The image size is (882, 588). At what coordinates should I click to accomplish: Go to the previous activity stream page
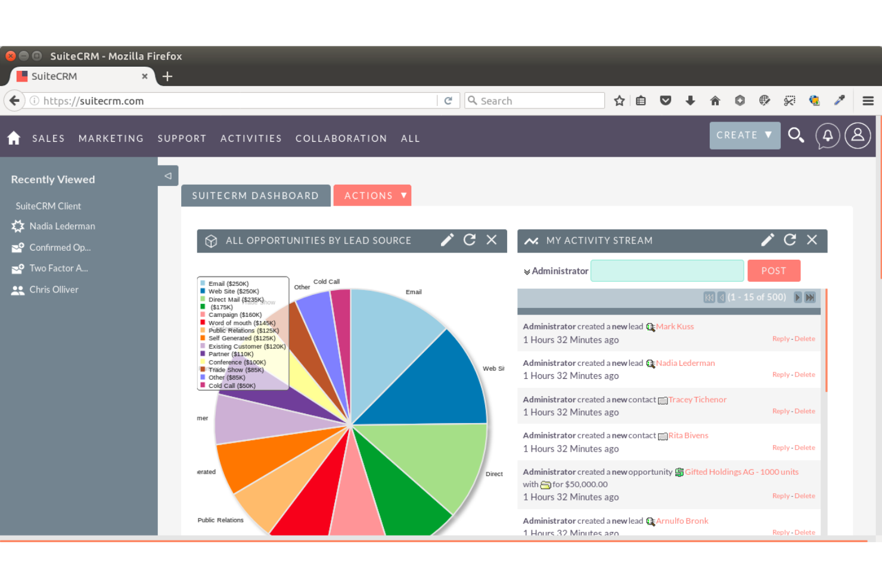(x=721, y=297)
